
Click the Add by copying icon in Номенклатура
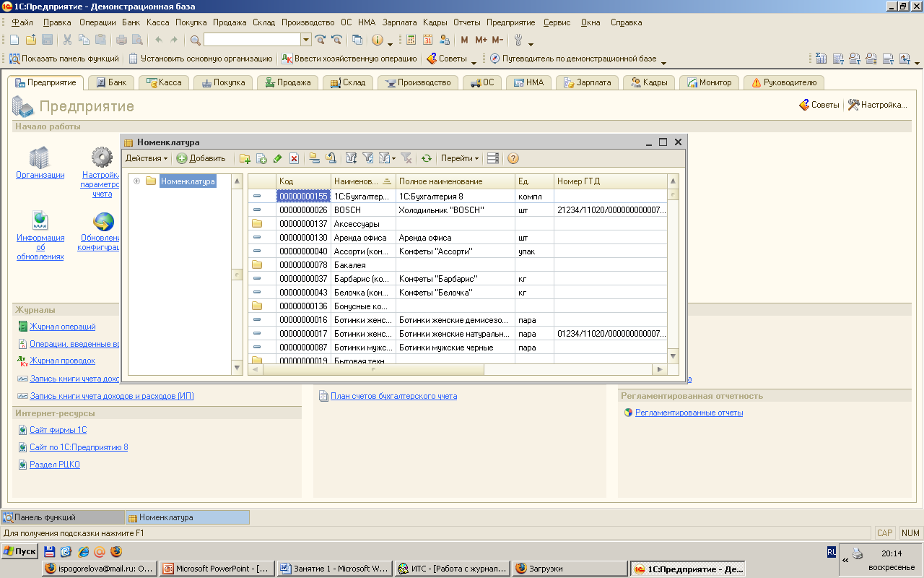pyautogui.click(x=261, y=158)
